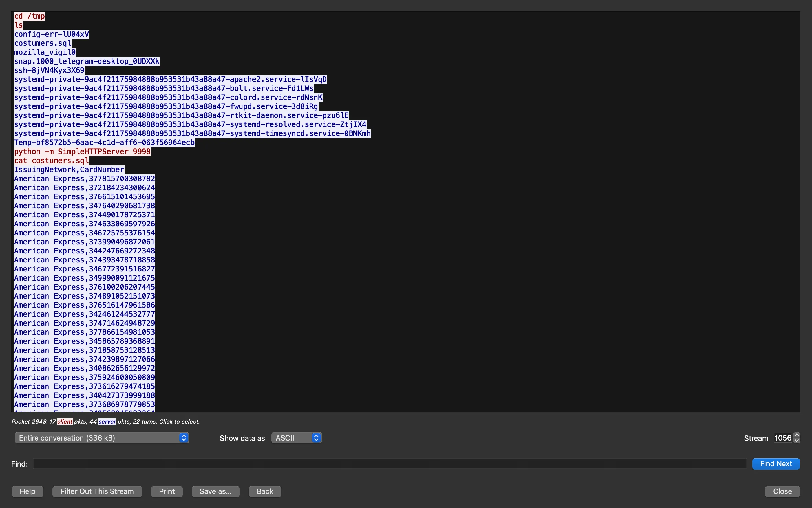Select the 'costumers.sql' file listing line

click(43, 43)
